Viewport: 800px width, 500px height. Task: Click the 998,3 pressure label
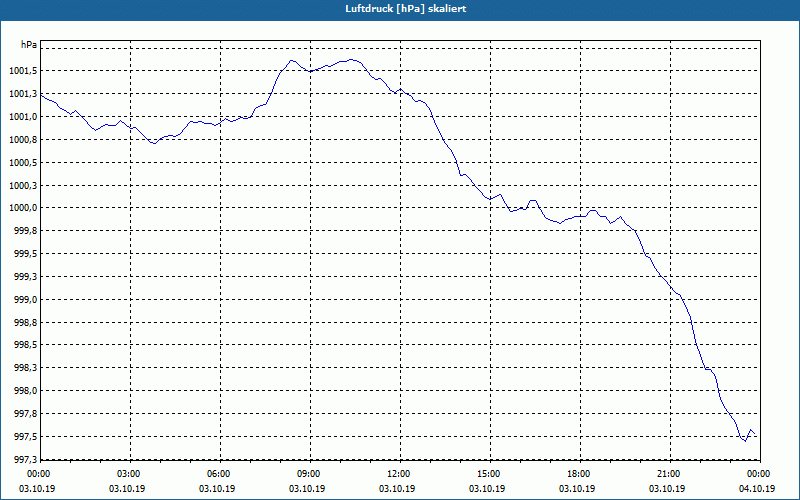(26, 368)
